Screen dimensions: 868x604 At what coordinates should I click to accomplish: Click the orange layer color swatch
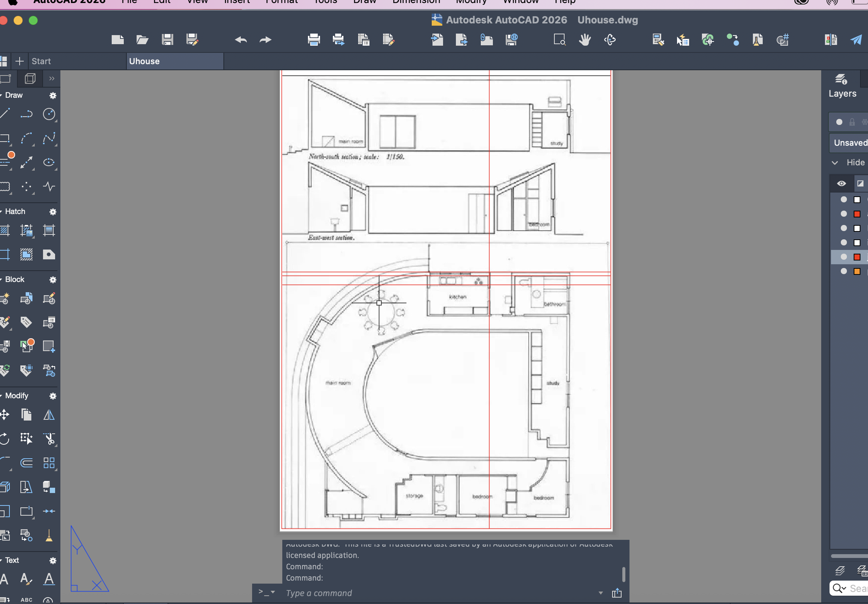(x=857, y=271)
